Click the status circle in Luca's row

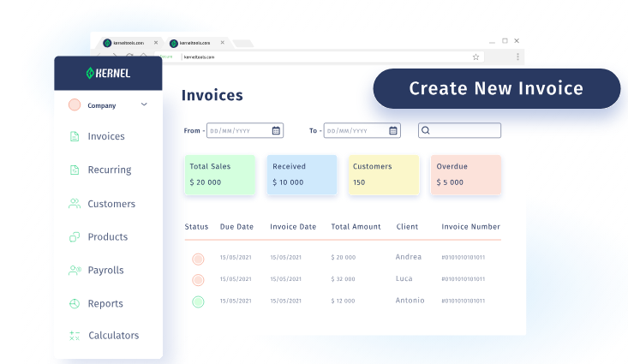pyautogui.click(x=198, y=280)
